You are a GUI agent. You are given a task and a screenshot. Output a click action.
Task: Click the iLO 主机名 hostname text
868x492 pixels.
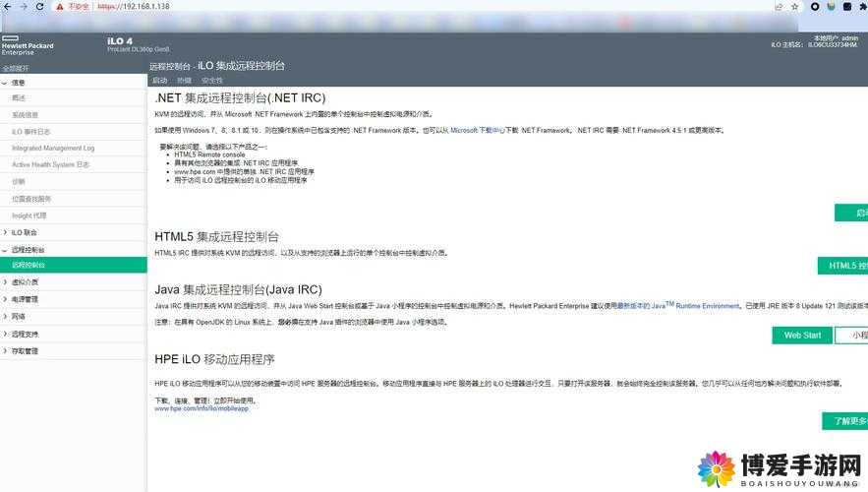tap(814, 45)
